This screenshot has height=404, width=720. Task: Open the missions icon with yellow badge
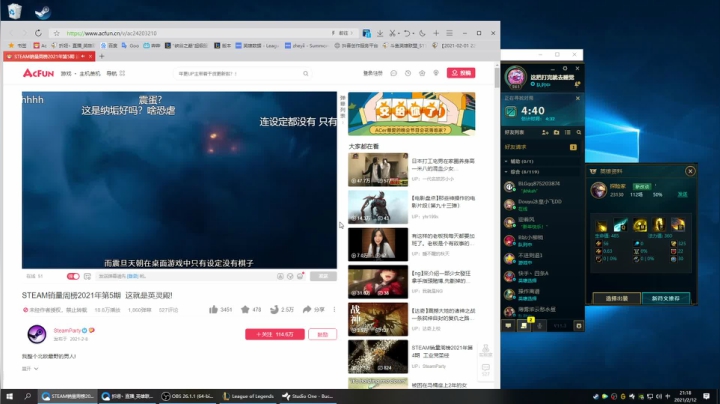point(524,325)
